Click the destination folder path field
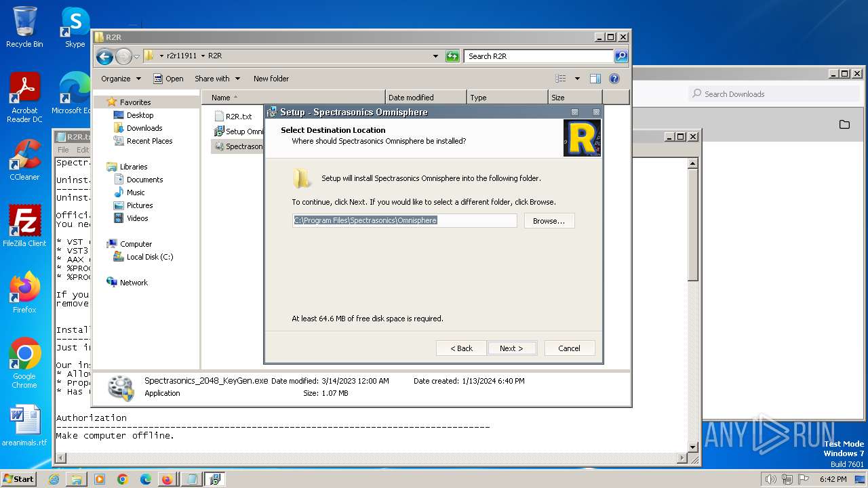Viewport: 868px width, 488px height. pos(404,220)
